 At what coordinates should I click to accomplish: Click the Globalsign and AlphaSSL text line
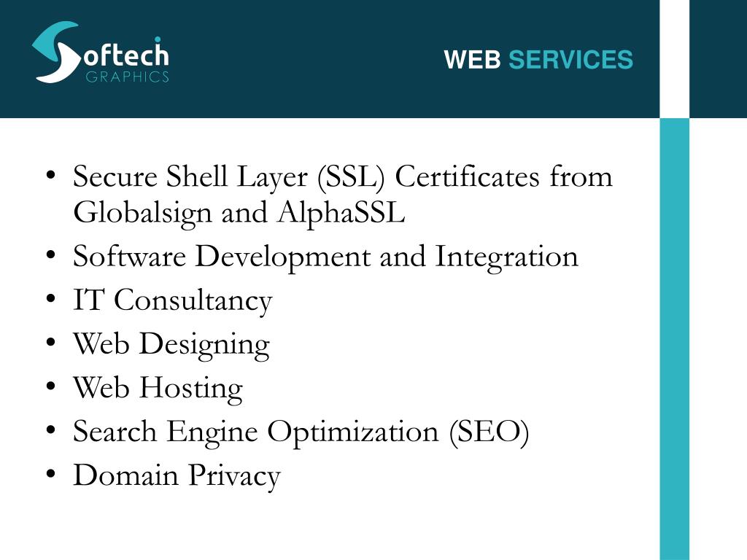[239, 213]
